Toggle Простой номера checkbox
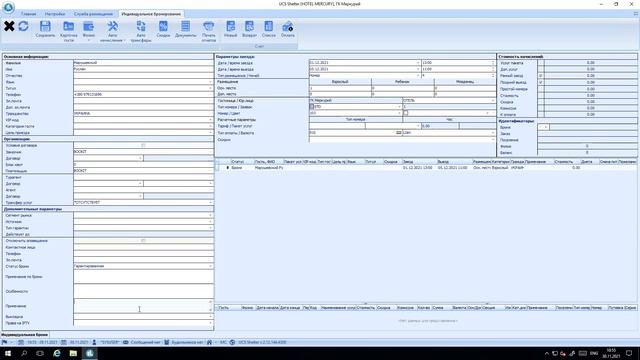 tap(541, 89)
